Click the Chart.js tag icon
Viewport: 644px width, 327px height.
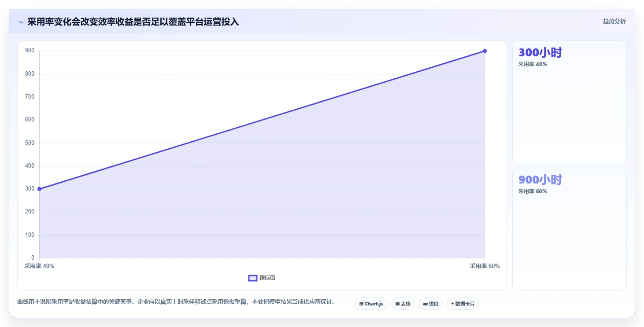click(361, 304)
